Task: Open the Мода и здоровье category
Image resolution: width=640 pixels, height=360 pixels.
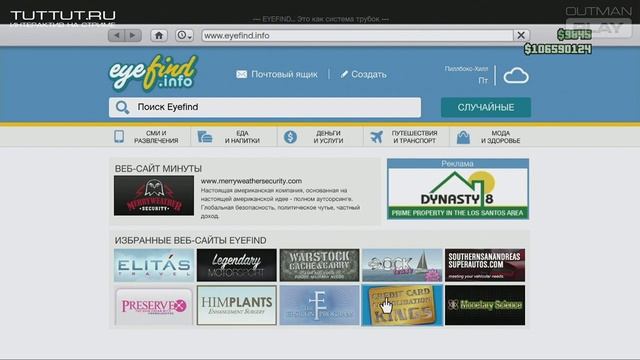Action: pyautogui.click(x=500, y=137)
